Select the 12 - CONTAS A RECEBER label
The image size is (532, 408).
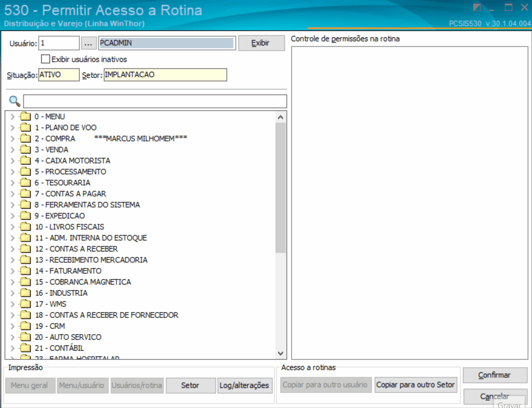point(76,249)
